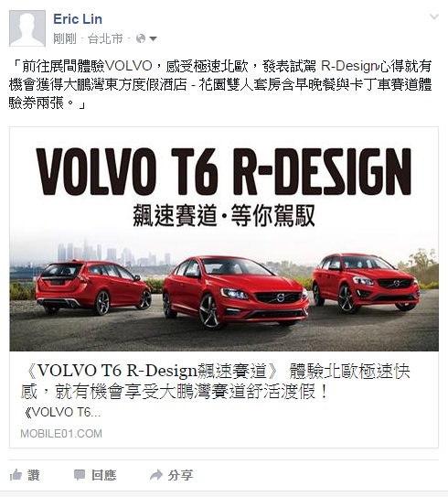
Task: Click the truncated 《VOLVO T6... description
Action: (x=61, y=412)
